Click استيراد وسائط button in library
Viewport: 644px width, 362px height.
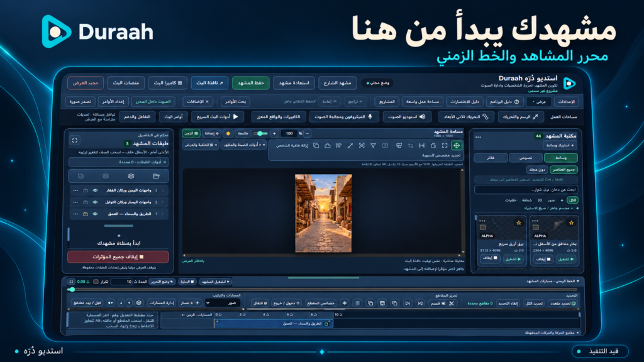click(560, 145)
